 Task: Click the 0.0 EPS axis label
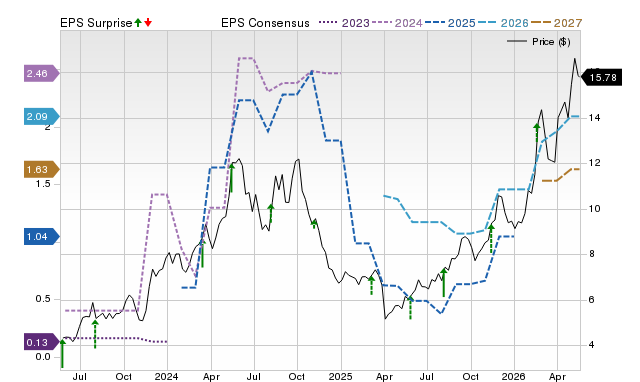42,357
